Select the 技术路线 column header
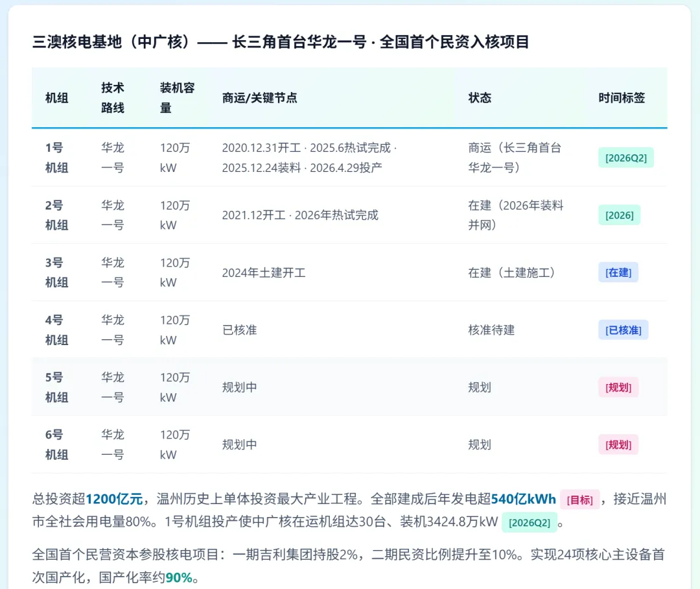 (x=113, y=98)
